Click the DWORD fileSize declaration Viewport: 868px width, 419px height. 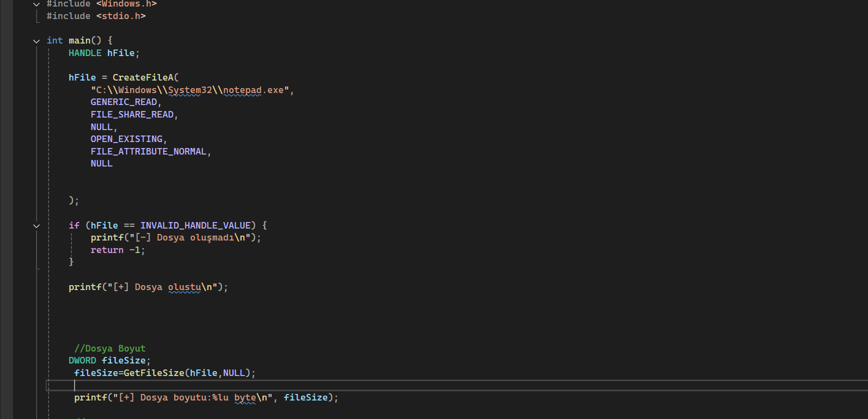pos(109,360)
